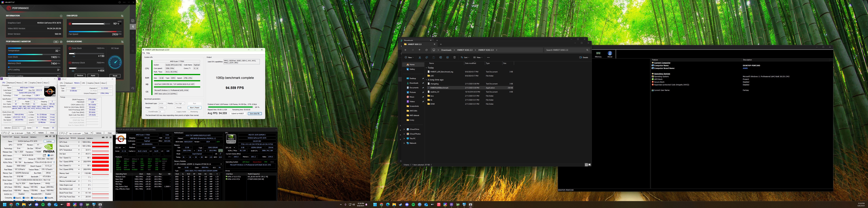Viewport: 868px width, 208px height.
Task: Open the Sort dropdown in File Explorer
Action: pyautogui.click(x=465, y=57)
